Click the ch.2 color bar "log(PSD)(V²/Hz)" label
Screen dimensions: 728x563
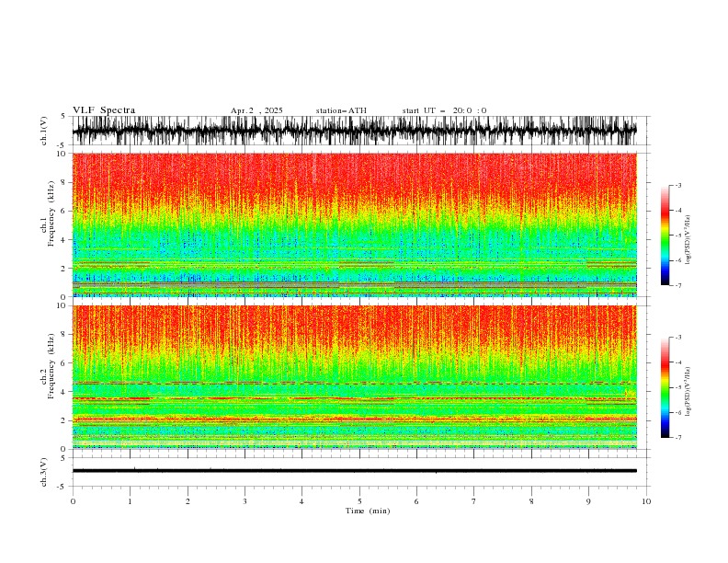click(688, 391)
